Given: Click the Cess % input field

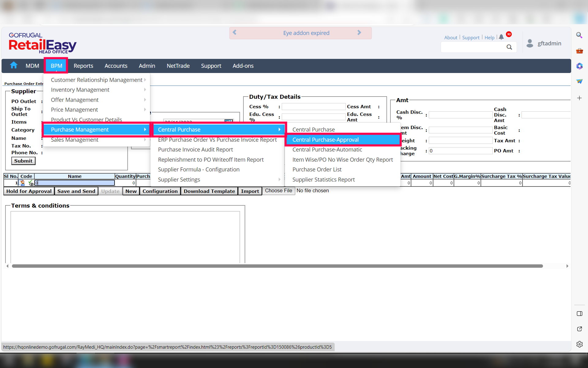Looking at the screenshot, I should pyautogui.click(x=313, y=107).
